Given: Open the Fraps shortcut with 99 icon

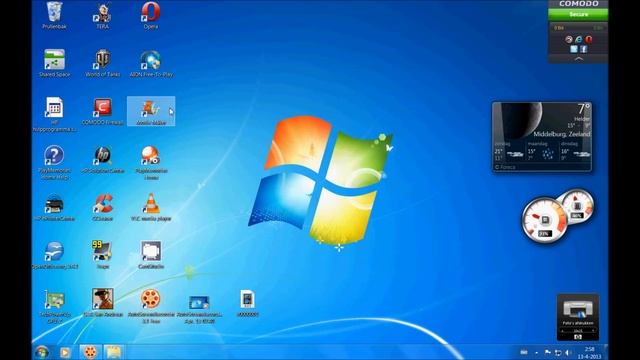Looking at the screenshot, I should 102,255.
